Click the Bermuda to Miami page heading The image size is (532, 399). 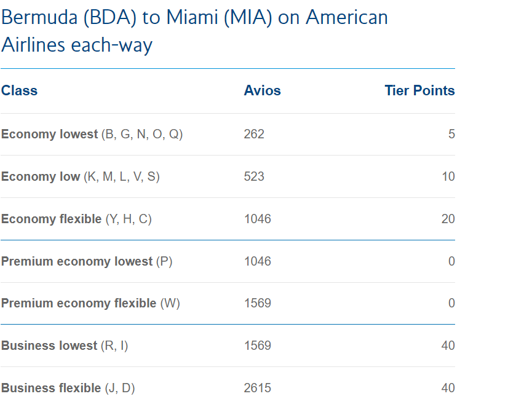[194, 31]
